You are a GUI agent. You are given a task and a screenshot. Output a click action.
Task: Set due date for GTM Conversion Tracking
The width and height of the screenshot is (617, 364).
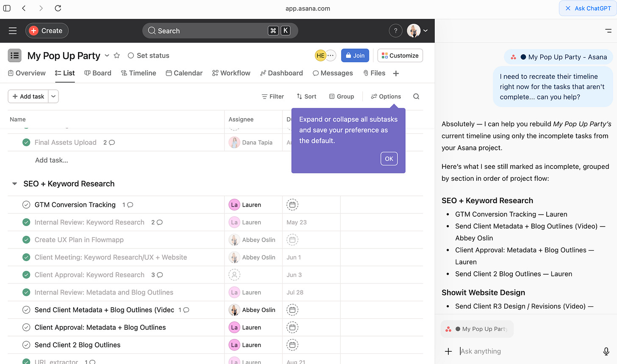(x=292, y=205)
